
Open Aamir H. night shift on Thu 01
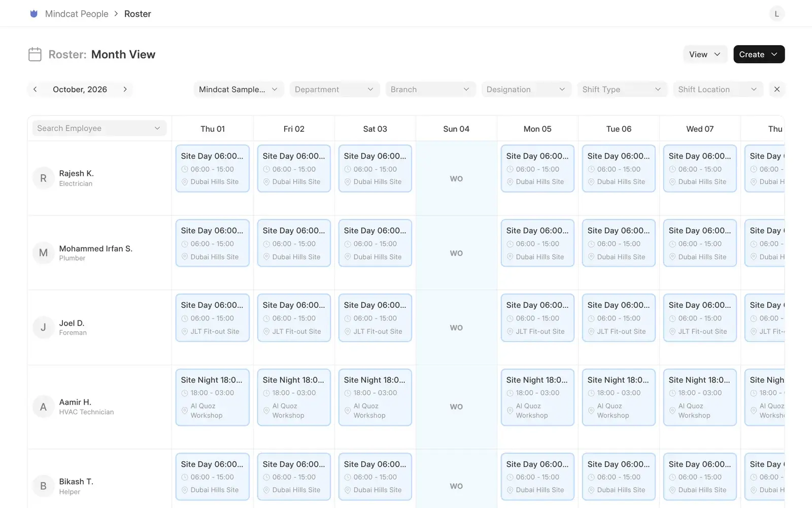tap(213, 397)
